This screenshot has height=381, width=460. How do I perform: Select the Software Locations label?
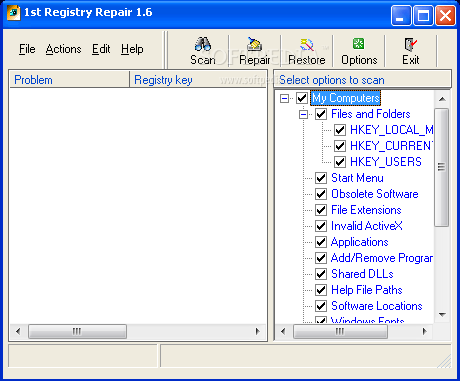pyautogui.click(x=377, y=306)
